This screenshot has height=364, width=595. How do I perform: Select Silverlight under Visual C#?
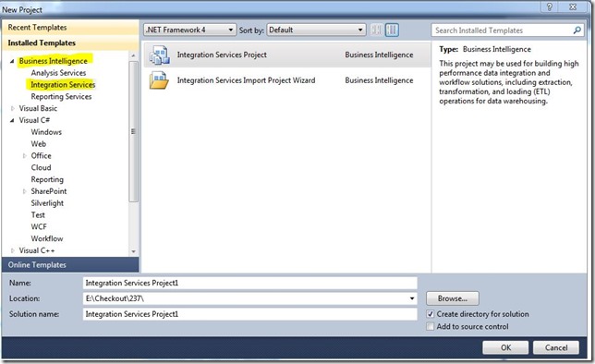tap(47, 203)
